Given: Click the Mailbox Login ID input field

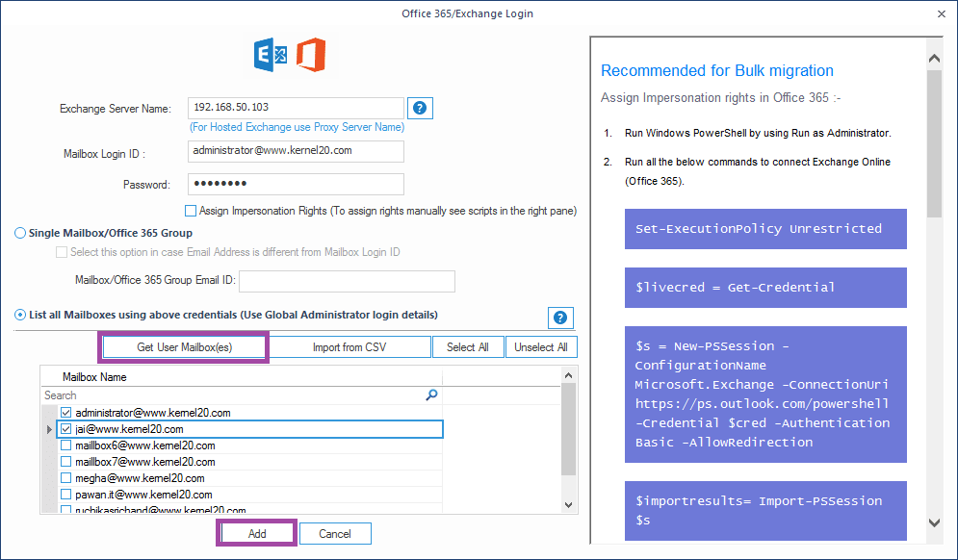Looking at the screenshot, I should point(295,151).
